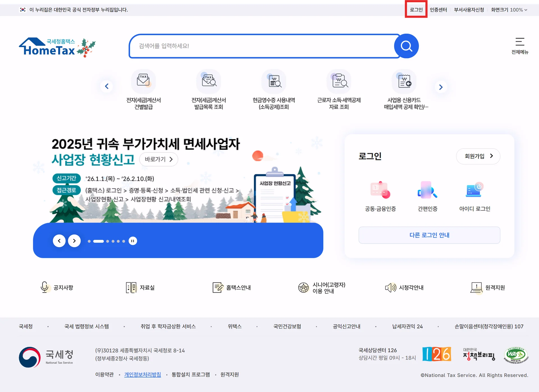
Task: Open 인증센터 top menu
Action: pos(438,10)
